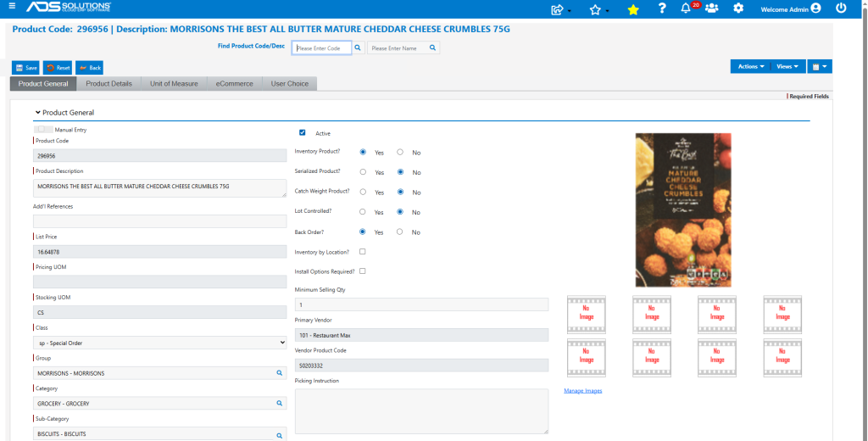Click the Sub-Category field lookup magnifier
This screenshot has width=868, height=441.
pos(280,436)
